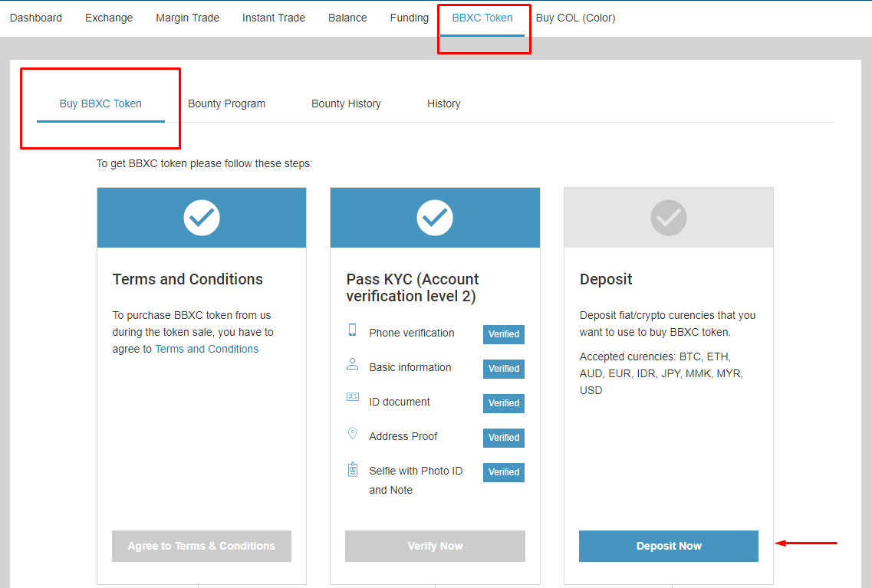The image size is (872, 588).
Task: Click the ID document card icon
Action: point(353,397)
